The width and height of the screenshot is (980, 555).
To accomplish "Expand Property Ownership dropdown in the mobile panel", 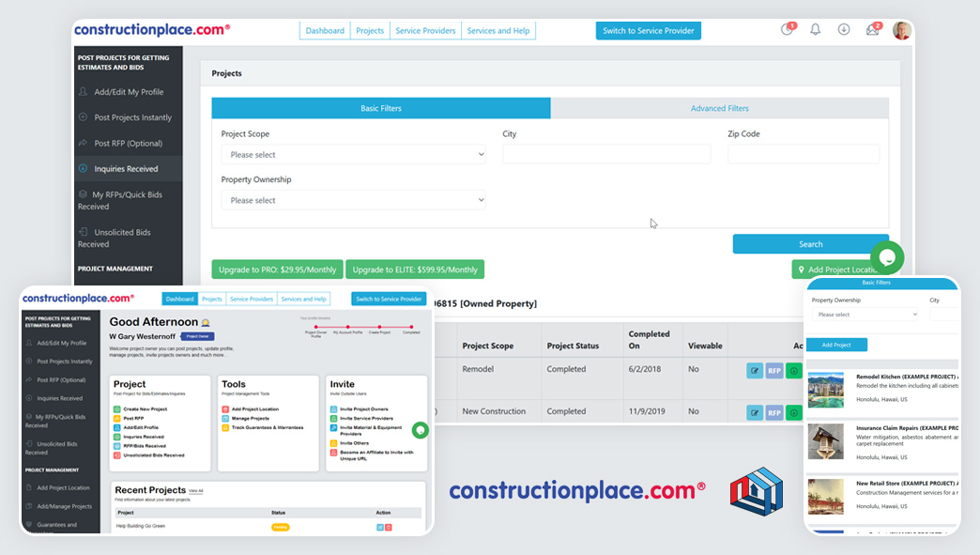I will click(x=865, y=315).
